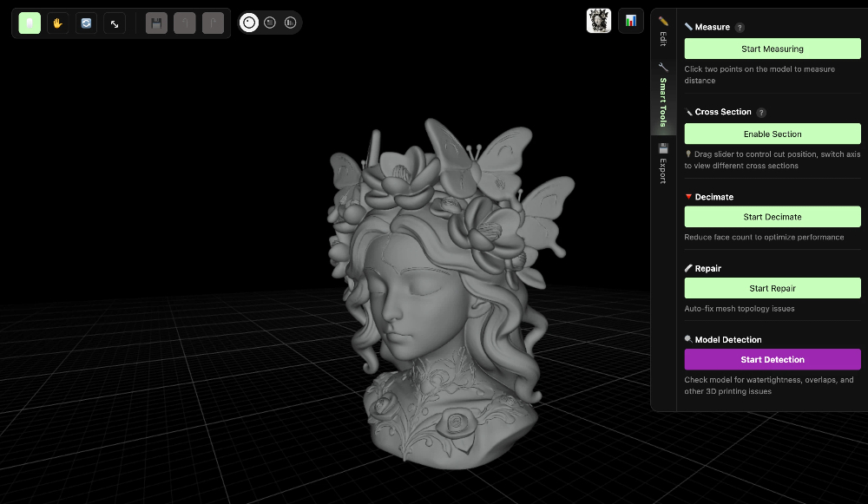Viewport: 868px width, 504px height.
Task: Switch to the second render mode toggle
Action: (x=269, y=23)
